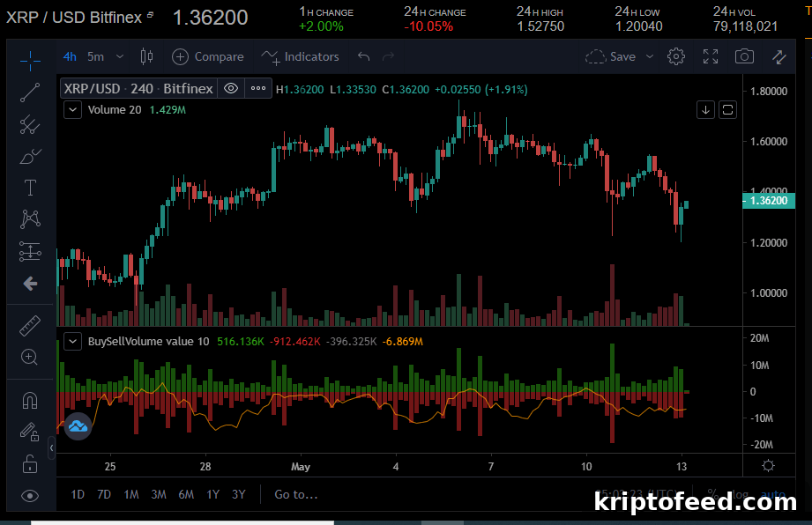812x525 pixels.
Task: Open chart settings gear
Action: point(676,56)
